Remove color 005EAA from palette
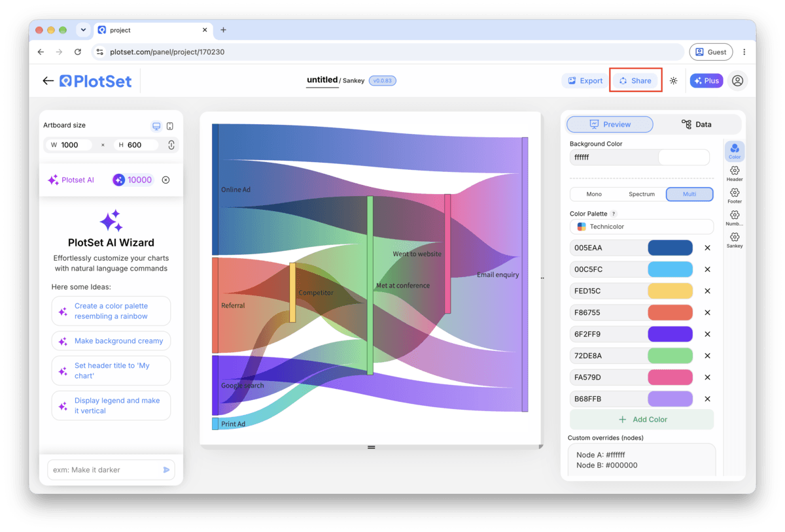The height and width of the screenshot is (532, 785). tap(707, 248)
